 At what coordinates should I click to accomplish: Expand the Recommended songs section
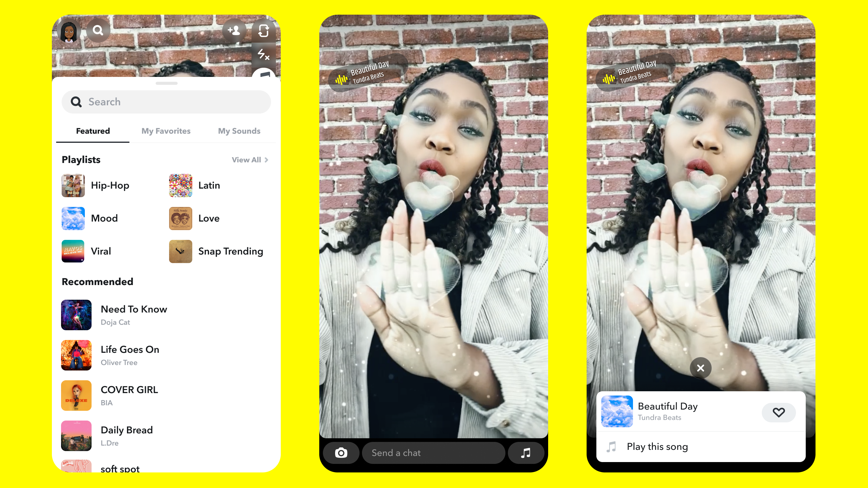pyautogui.click(x=96, y=281)
